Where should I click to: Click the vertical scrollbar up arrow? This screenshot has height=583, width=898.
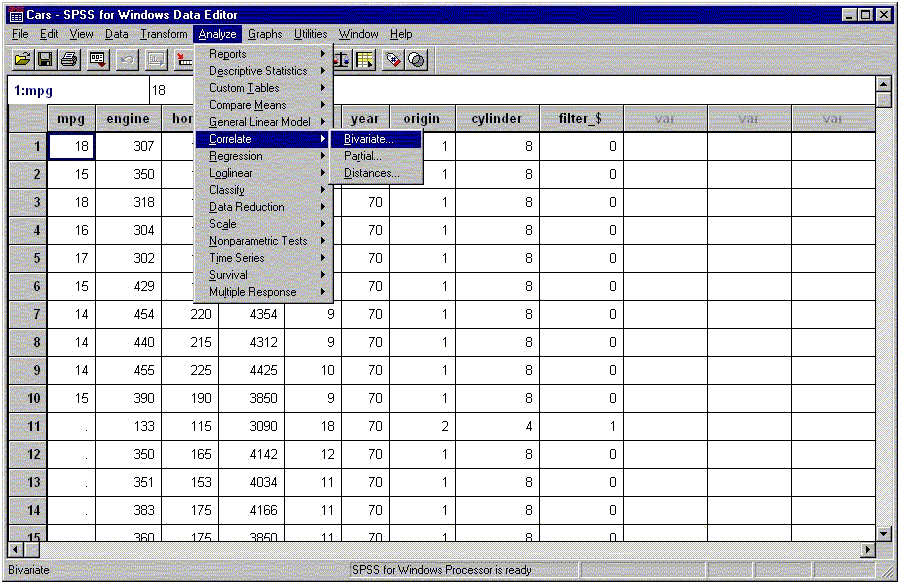pyautogui.click(x=884, y=85)
